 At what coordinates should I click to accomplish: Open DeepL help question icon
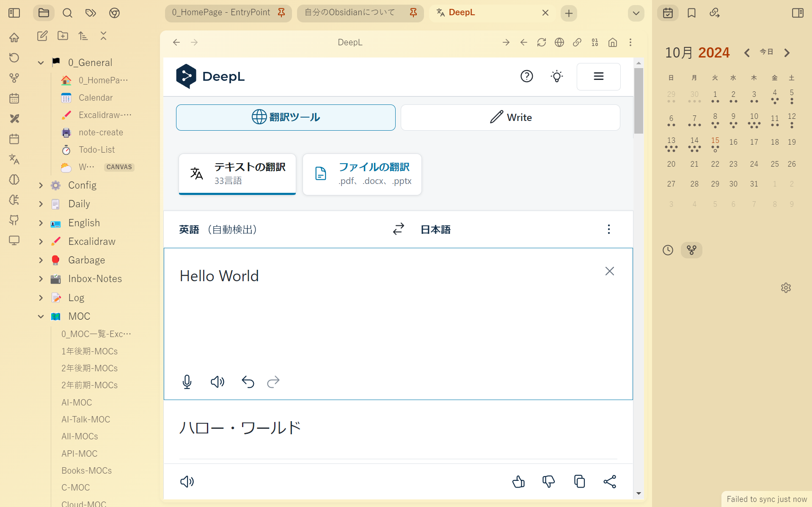pyautogui.click(x=527, y=76)
